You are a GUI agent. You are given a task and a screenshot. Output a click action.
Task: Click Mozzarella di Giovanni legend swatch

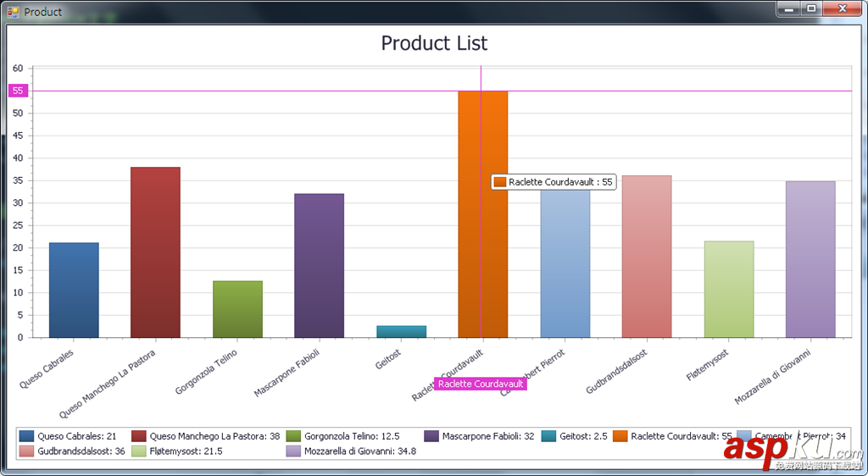(x=293, y=451)
